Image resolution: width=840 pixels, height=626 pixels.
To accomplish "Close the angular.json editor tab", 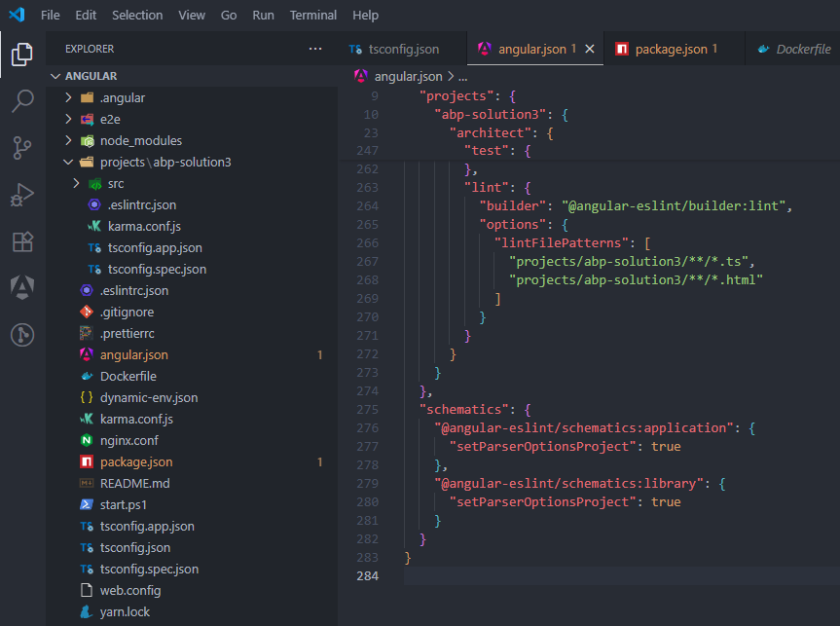I will pyautogui.click(x=590, y=49).
